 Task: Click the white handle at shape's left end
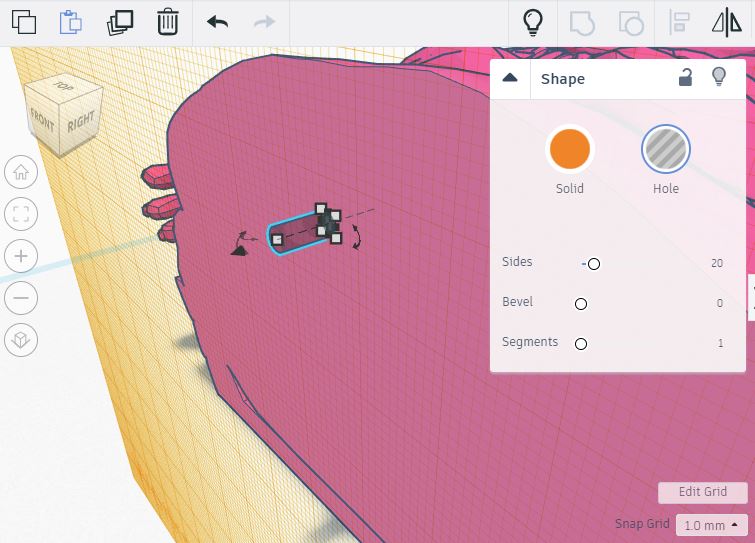277,239
